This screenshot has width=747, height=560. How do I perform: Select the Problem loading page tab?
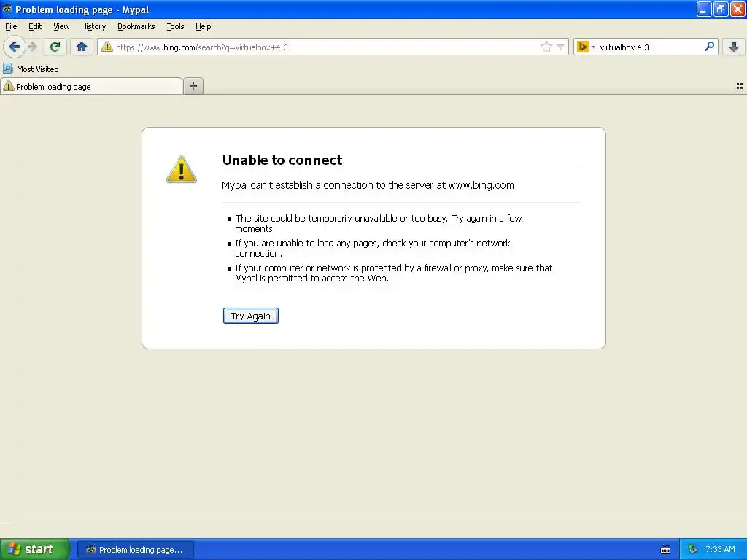point(91,87)
